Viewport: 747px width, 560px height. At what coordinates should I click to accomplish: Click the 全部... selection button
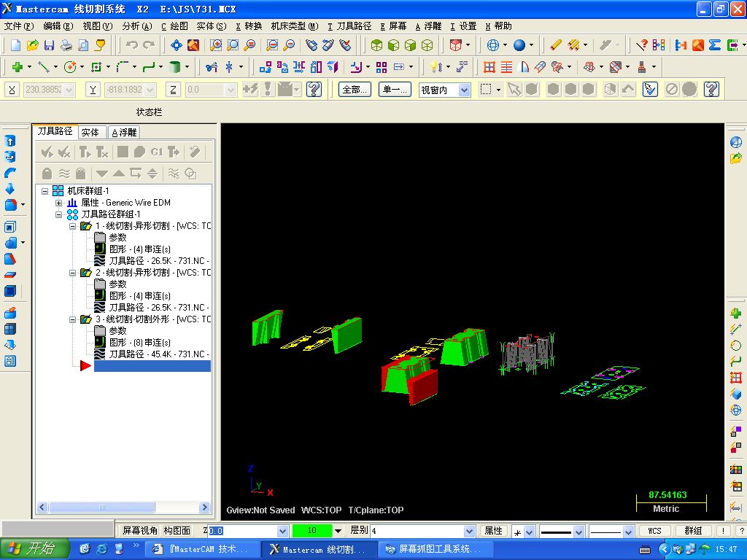(355, 90)
